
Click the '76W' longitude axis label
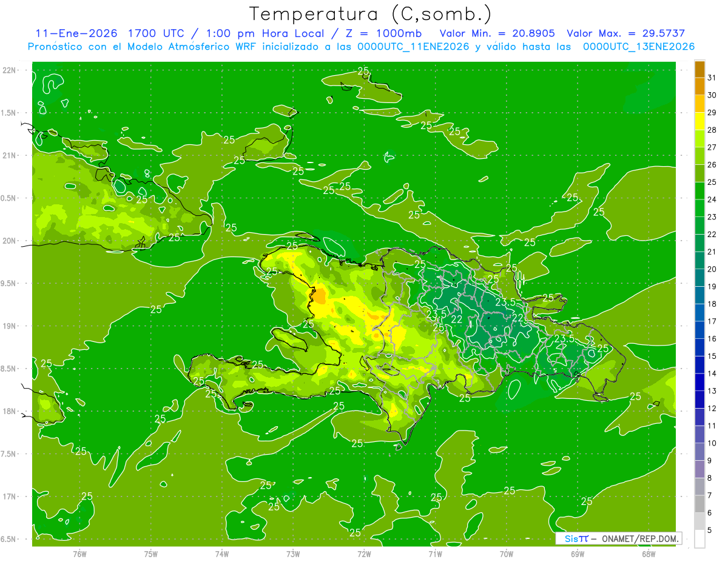[79, 554]
